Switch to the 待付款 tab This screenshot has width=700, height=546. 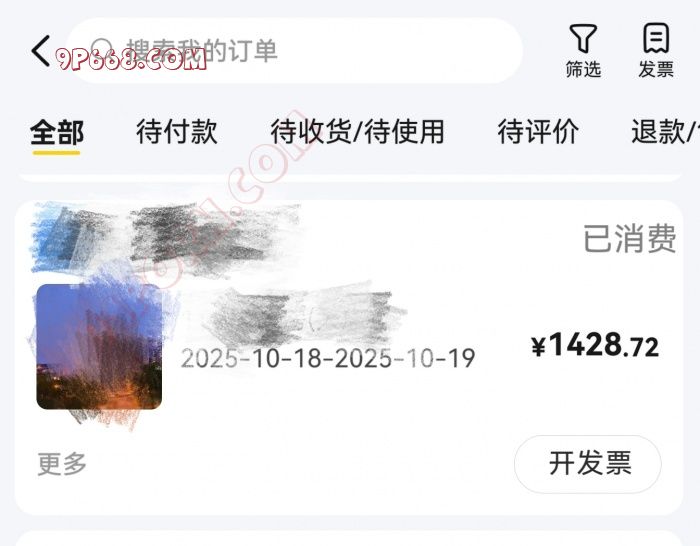click(177, 132)
